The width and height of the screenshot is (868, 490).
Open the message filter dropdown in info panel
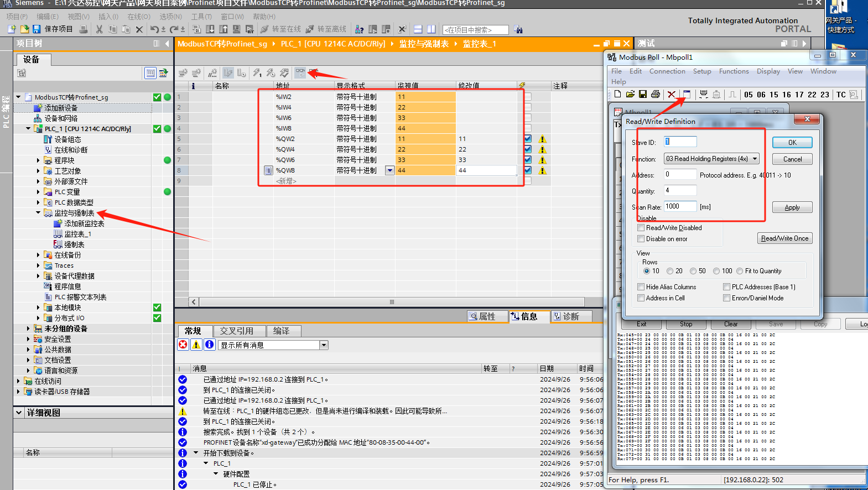point(324,345)
